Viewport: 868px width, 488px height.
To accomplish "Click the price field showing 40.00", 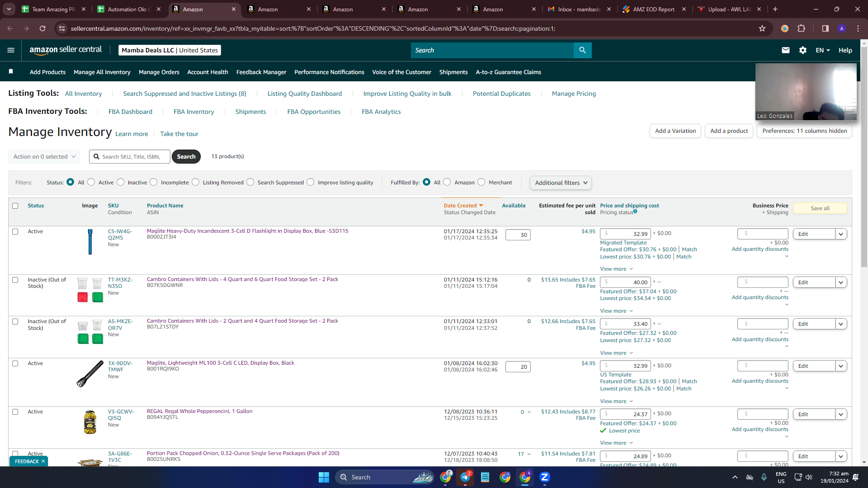I will 625,282.
